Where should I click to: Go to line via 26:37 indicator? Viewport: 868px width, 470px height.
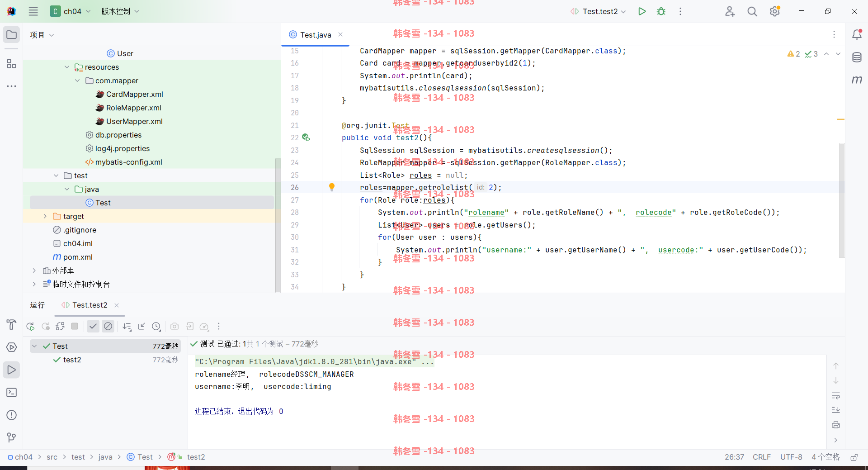click(x=734, y=457)
